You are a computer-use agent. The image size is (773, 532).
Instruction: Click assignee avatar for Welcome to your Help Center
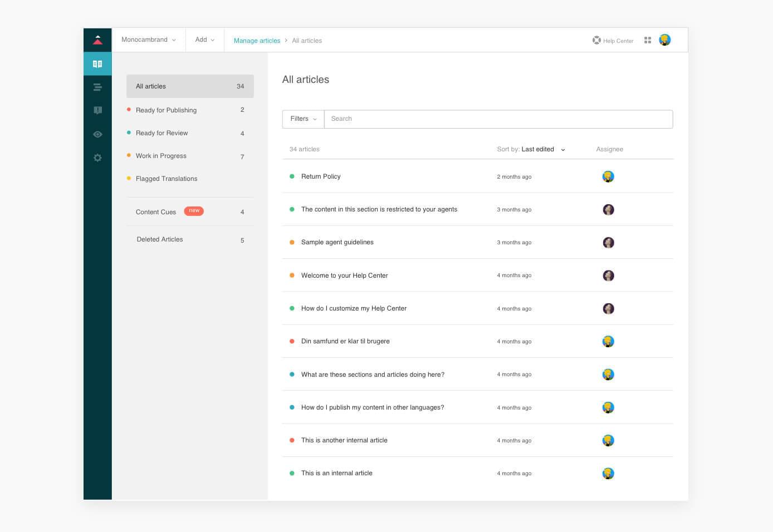608,275
